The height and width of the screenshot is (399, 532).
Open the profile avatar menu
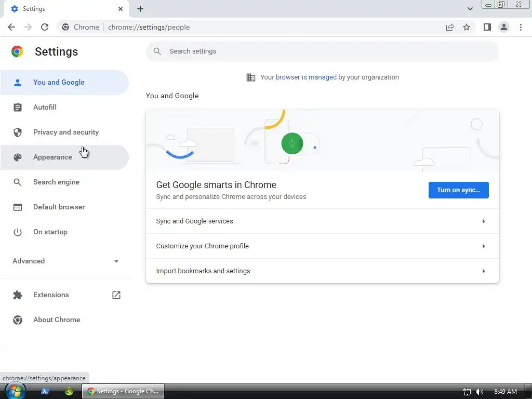click(x=504, y=27)
